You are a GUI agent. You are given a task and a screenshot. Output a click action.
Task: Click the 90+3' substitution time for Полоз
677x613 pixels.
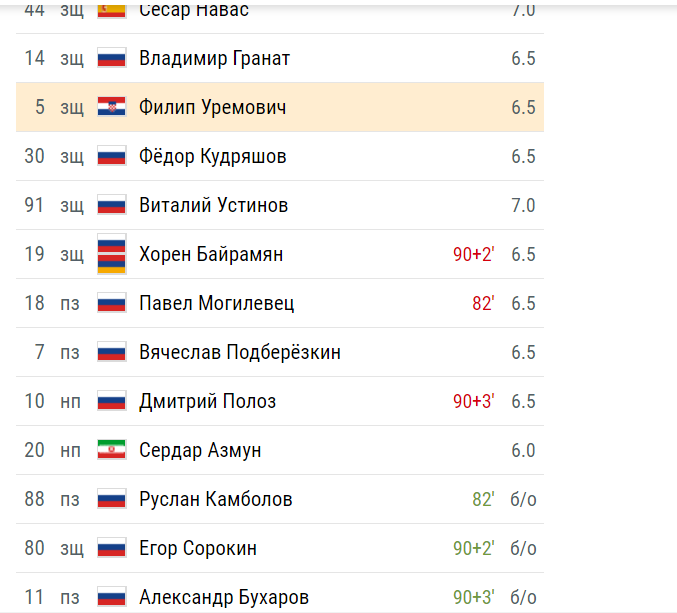(x=474, y=401)
